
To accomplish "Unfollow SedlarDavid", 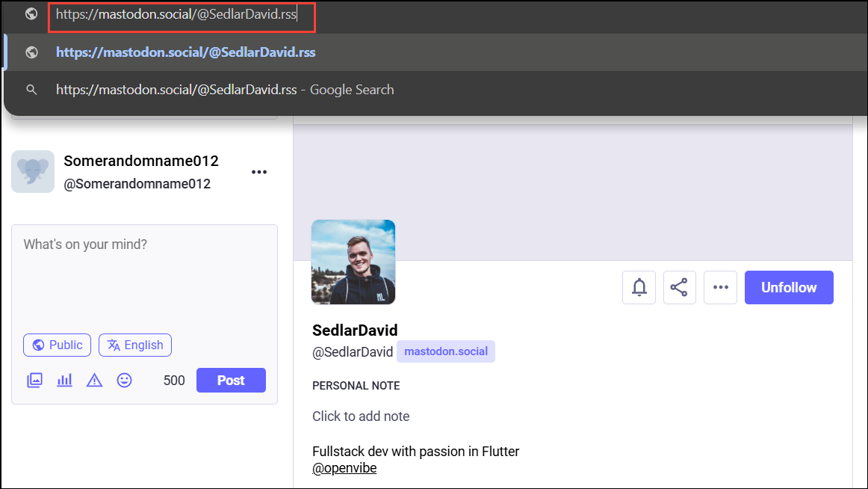I will point(789,287).
